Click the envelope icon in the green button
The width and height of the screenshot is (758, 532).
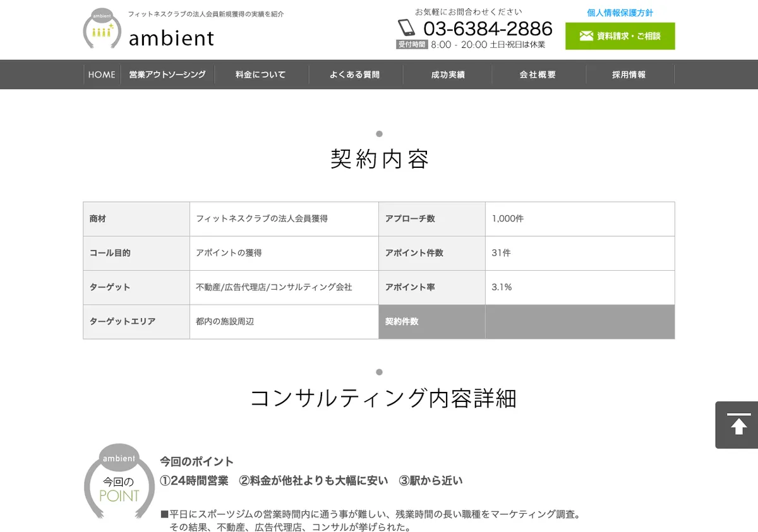(x=586, y=36)
